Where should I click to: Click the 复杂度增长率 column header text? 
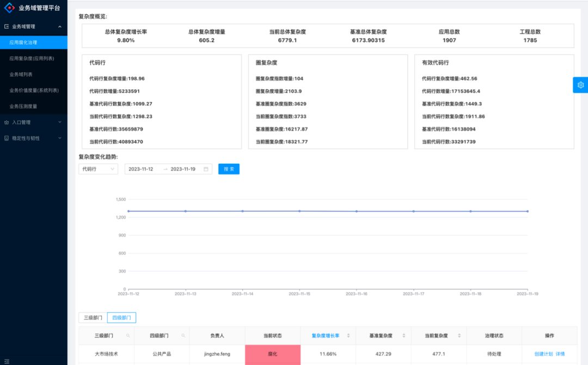[x=326, y=336]
